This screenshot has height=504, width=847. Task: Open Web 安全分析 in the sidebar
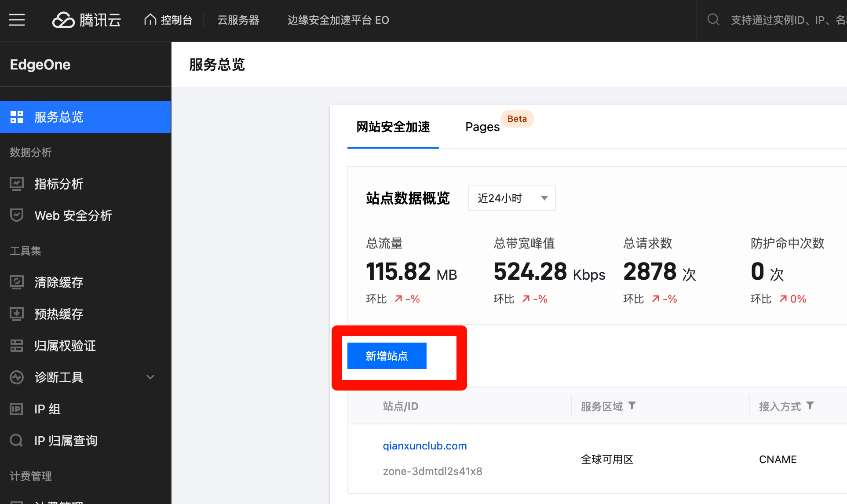[85, 215]
